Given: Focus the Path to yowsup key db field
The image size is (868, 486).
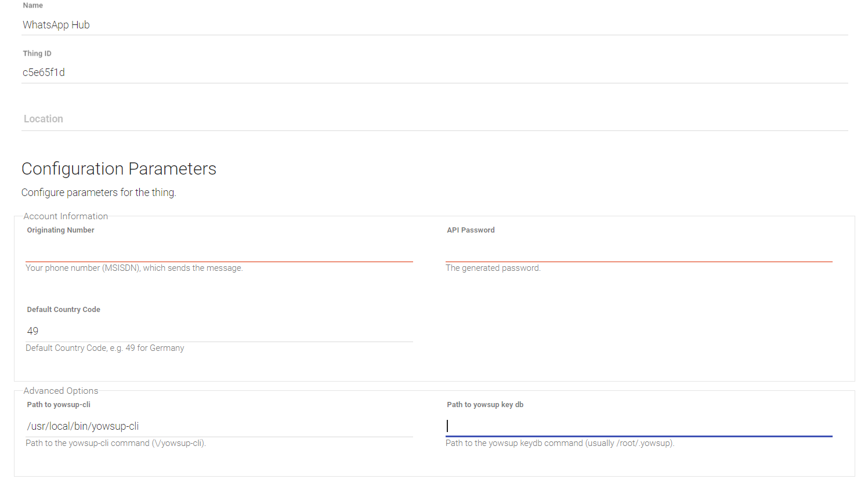Looking at the screenshot, I should click(x=639, y=426).
